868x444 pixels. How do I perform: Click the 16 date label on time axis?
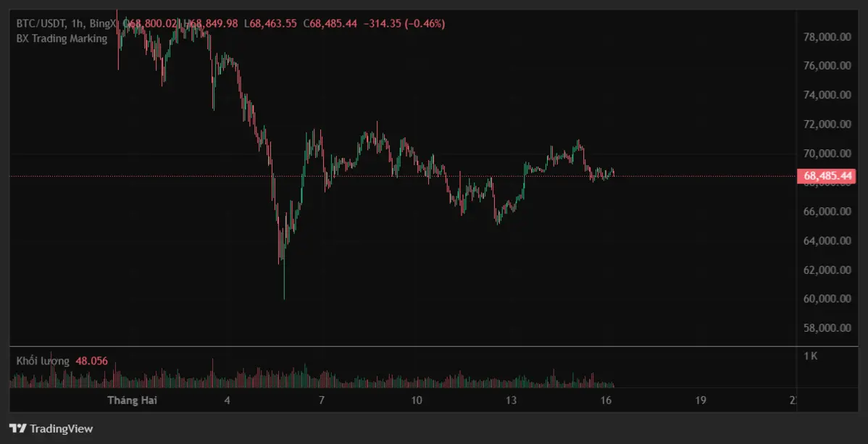coord(606,400)
